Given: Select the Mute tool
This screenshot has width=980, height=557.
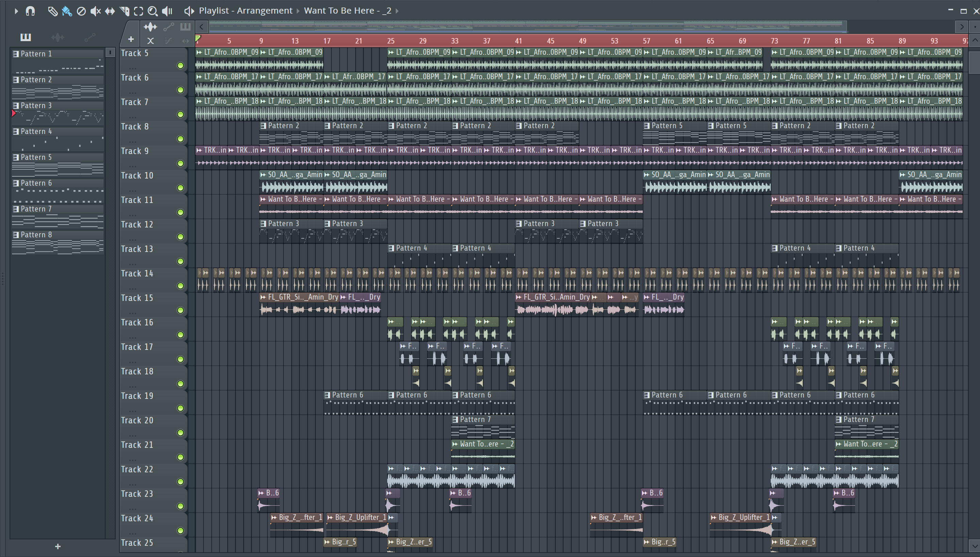Looking at the screenshot, I should [95, 11].
